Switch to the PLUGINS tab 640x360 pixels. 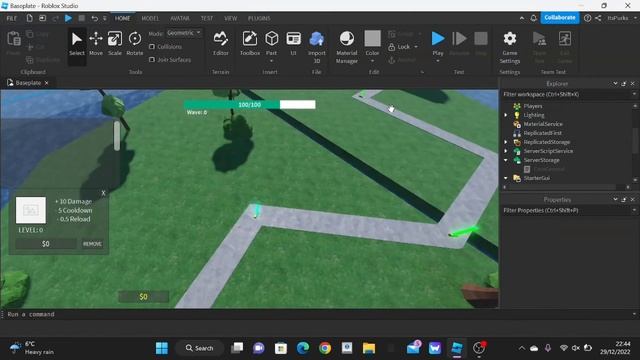click(x=259, y=18)
